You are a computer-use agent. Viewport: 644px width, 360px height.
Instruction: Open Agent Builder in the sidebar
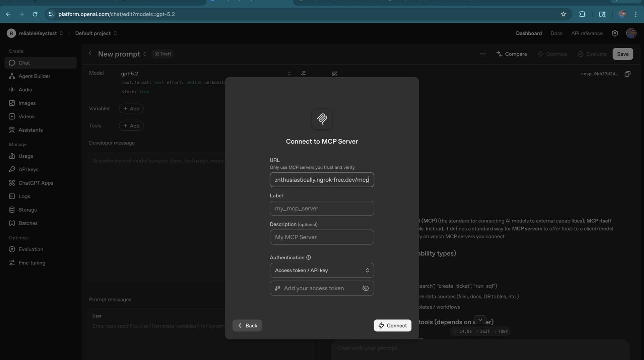pyautogui.click(x=41, y=76)
